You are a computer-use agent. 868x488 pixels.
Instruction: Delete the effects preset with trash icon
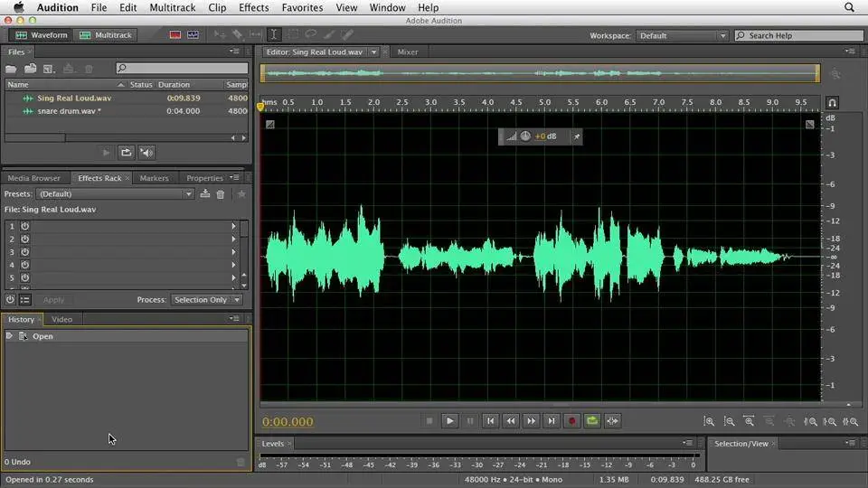click(x=220, y=194)
